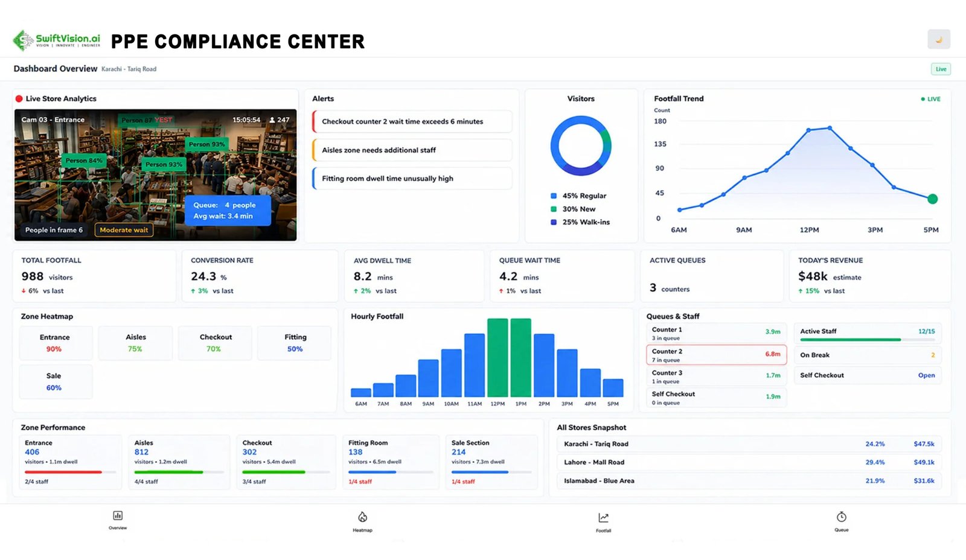Select the Overview tab label
The width and height of the screenshot is (966, 560).
(118, 528)
